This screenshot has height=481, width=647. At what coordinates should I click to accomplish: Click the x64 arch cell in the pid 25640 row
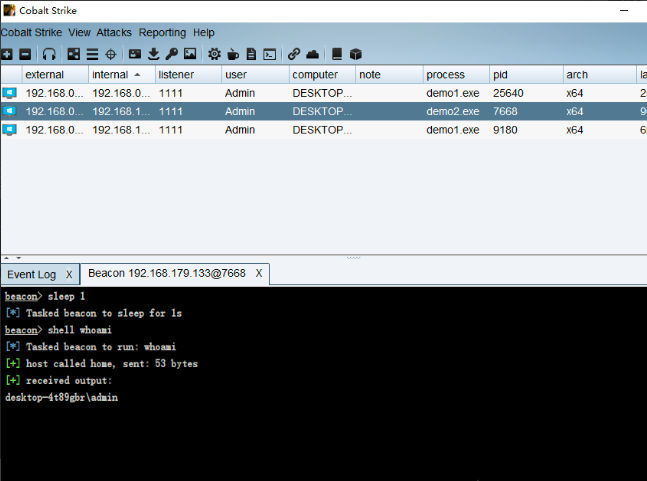(x=600, y=93)
